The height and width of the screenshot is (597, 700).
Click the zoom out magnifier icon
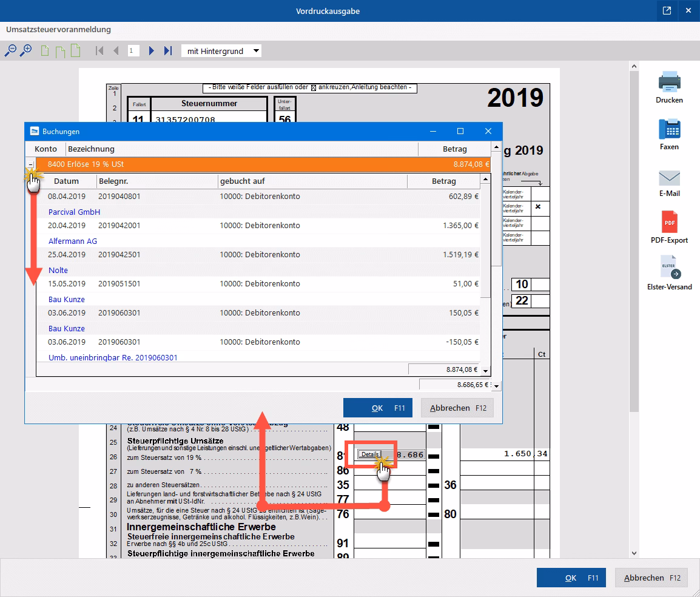(10, 51)
